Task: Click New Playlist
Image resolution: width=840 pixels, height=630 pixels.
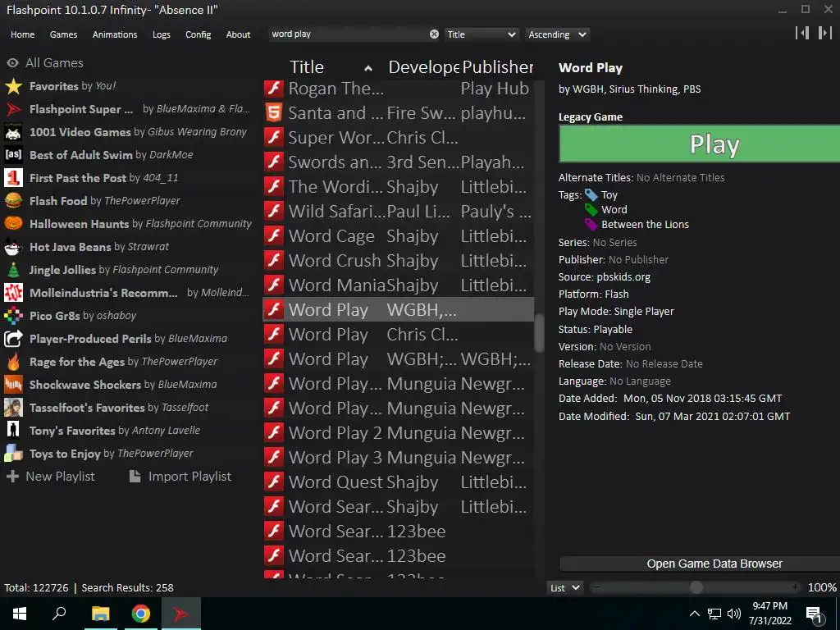Action: 50,477
